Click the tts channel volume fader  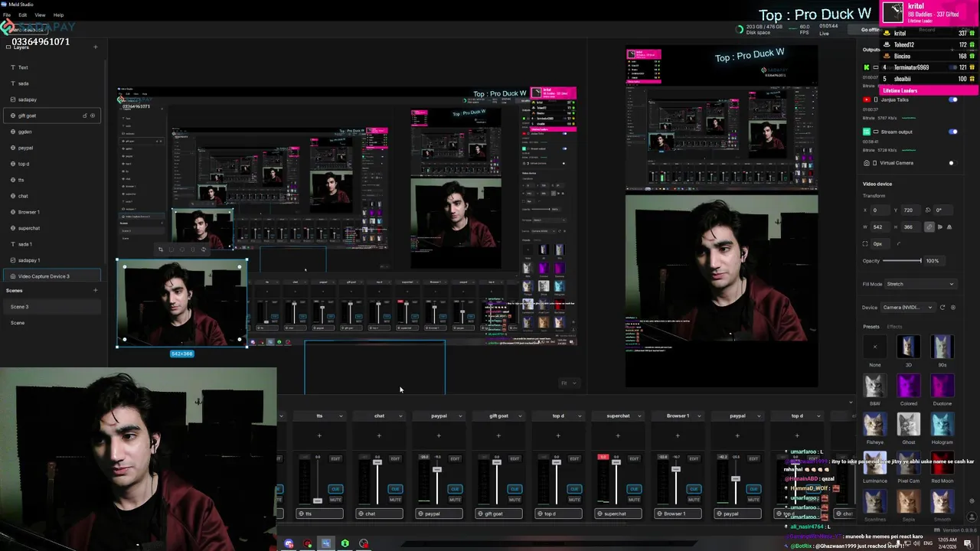(318, 500)
